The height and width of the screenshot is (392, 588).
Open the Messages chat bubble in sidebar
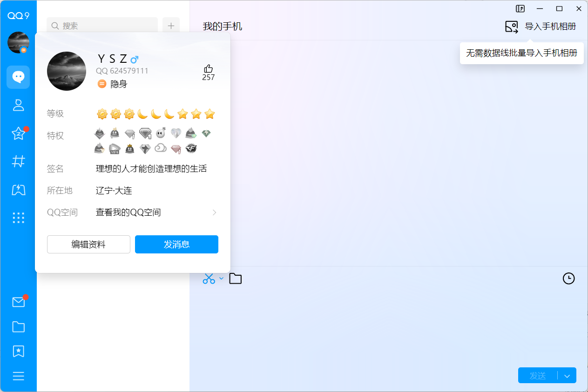coord(18,77)
